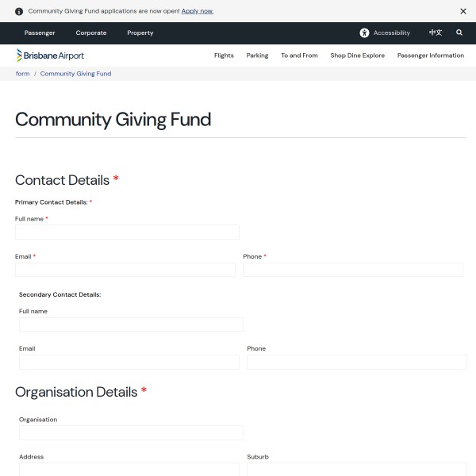Screen dimensions: 476x476
Task: Click the Organisation input field
Action: click(131, 432)
